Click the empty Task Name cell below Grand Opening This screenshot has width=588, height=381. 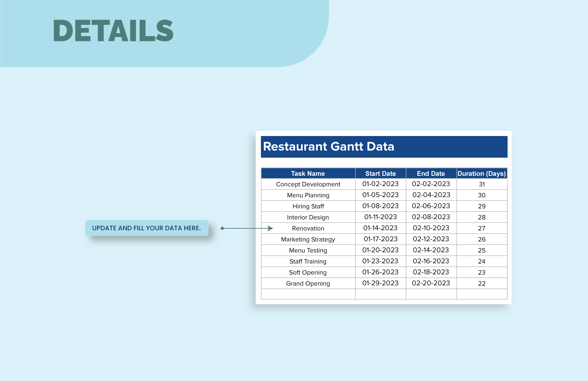pyautogui.click(x=308, y=294)
